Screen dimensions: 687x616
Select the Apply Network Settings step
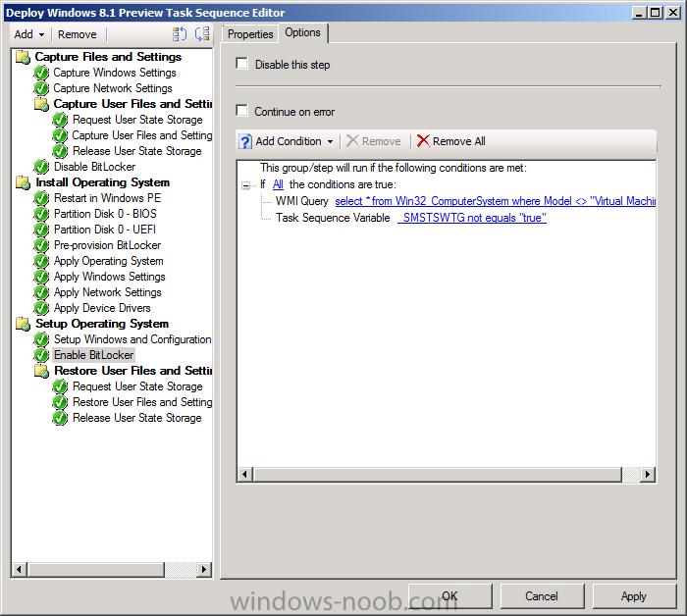coord(107,292)
